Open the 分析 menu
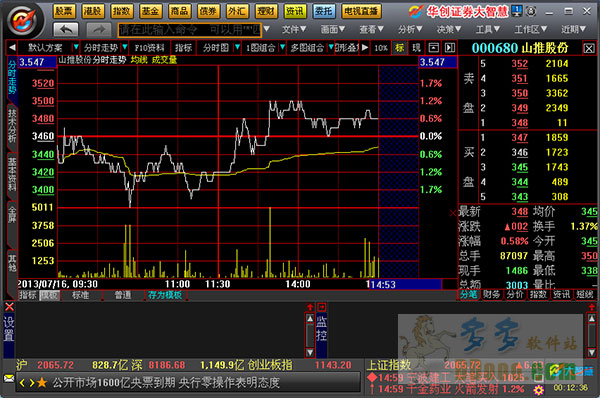 tap(409, 29)
